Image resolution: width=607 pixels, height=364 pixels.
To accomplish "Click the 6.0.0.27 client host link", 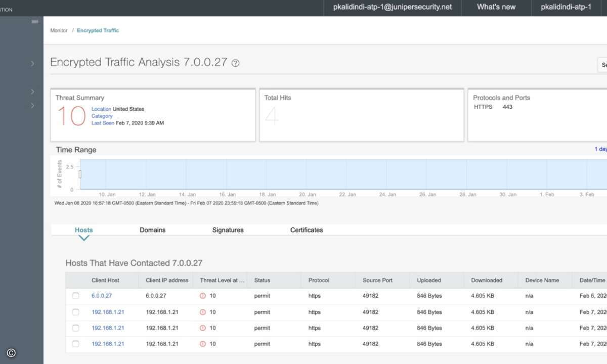I will click(102, 296).
